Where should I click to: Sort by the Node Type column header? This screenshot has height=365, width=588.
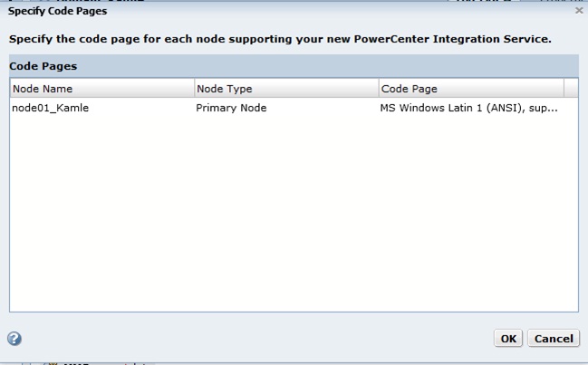tap(286, 89)
